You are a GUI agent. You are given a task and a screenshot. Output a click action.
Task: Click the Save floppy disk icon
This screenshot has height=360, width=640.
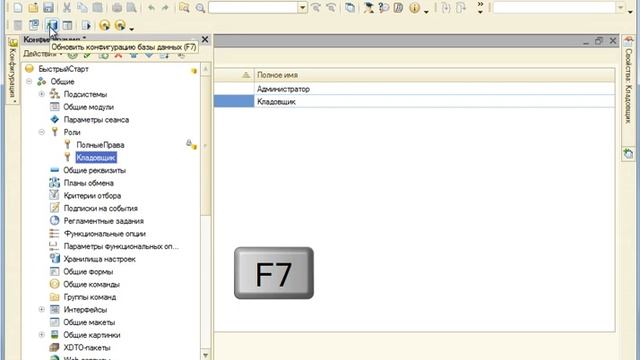click(x=48, y=7)
